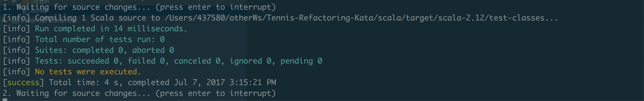644x101 pixels.
Task: Click the 'failed 0' count
Action: [x=148, y=61]
